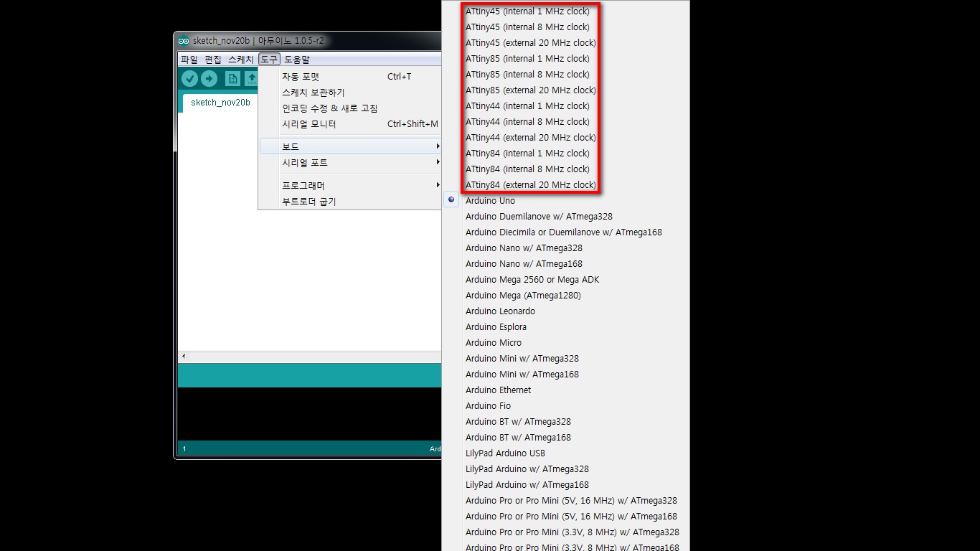Click the Arduino logo in the title bar

tap(184, 41)
